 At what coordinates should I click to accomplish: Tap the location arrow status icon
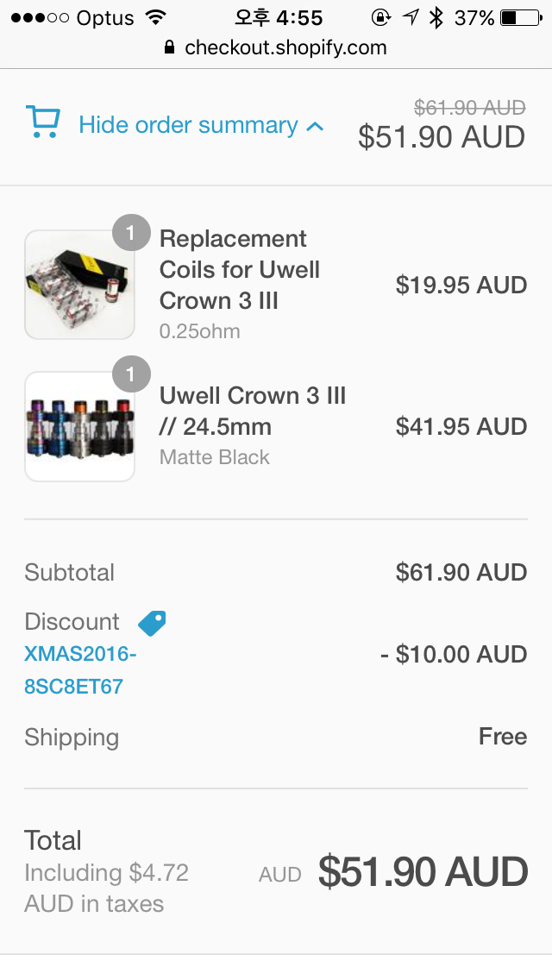[x=411, y=17]
